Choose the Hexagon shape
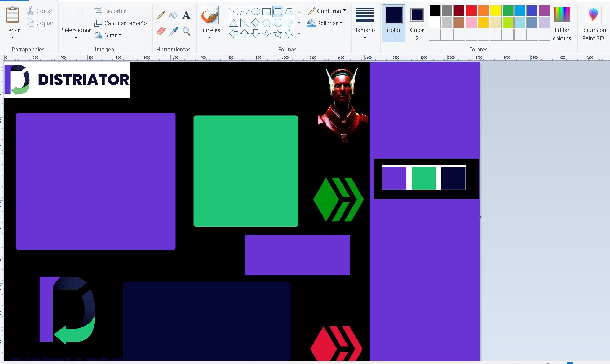 point(278,23)
